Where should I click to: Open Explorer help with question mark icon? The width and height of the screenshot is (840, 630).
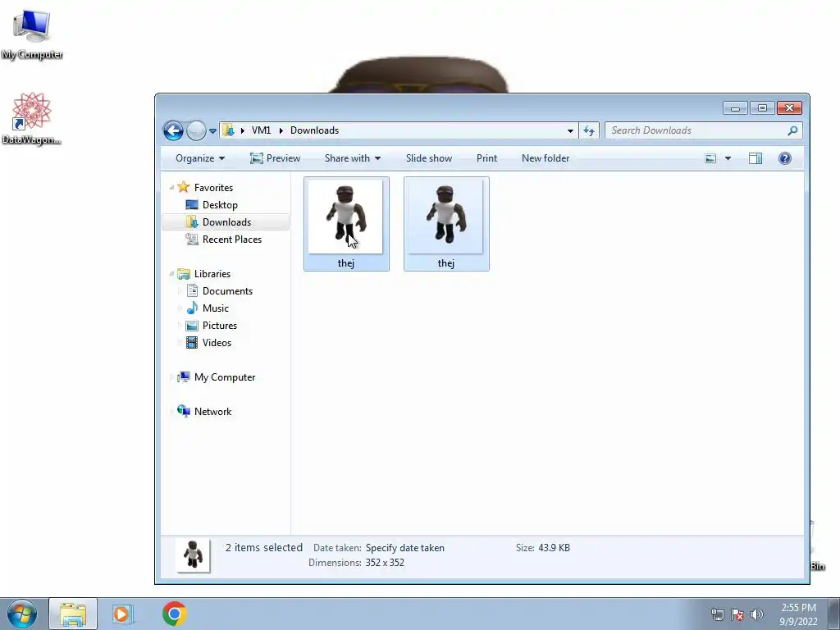click(x=785, y=158)
